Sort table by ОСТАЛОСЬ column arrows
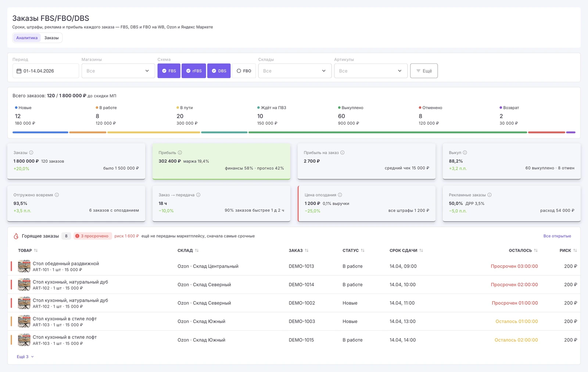This screenshot has height=372, width=588. 536,250
